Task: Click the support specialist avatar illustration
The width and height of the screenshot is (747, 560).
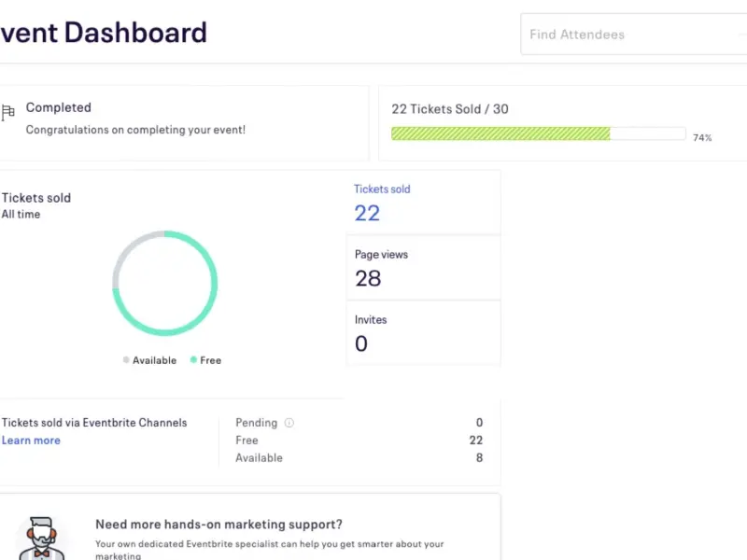Action: coord(41,539)
